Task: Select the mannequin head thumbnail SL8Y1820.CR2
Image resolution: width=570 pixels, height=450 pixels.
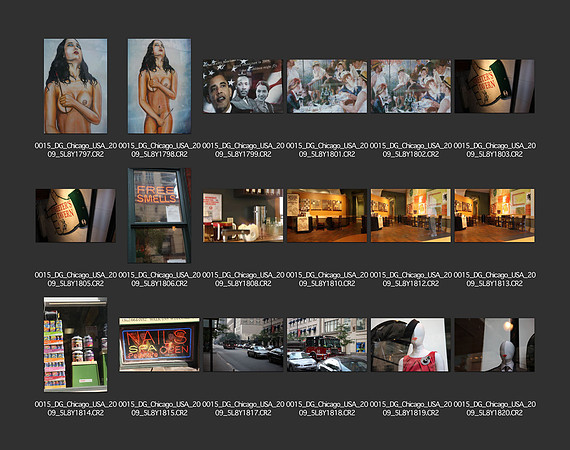Action: click(x=494, y=345)
